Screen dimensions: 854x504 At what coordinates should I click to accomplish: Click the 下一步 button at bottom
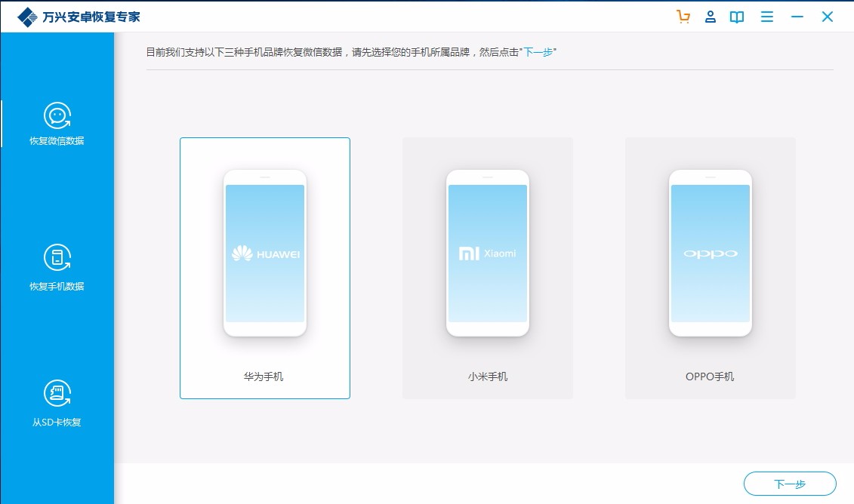pos(790,484)
